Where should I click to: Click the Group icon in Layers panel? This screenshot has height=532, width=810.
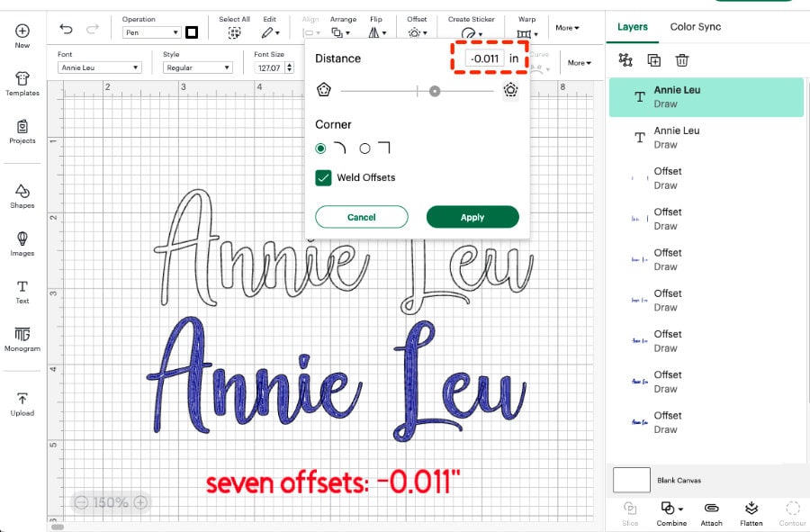point(625,60)
